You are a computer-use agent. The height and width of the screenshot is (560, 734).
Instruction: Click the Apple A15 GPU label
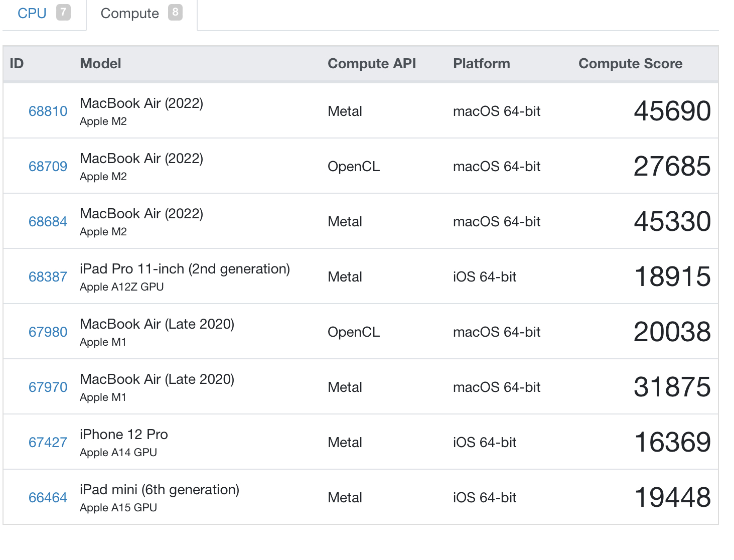click(118, 508)
